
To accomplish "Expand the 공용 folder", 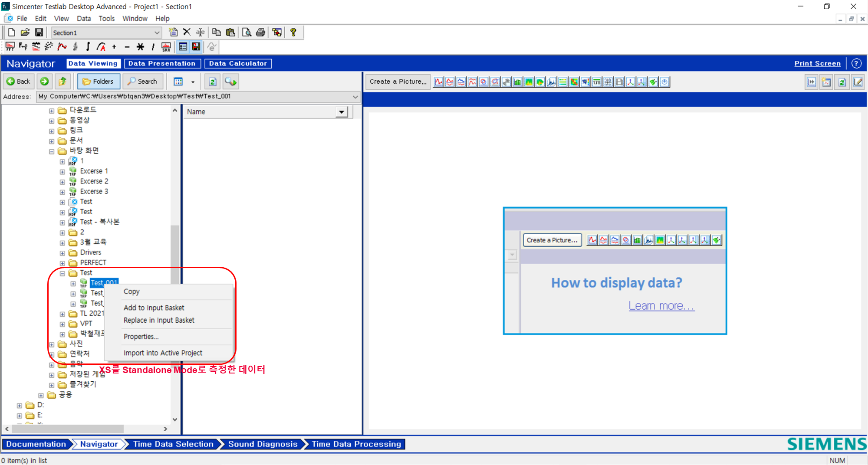I will click(x=41, y=395).
